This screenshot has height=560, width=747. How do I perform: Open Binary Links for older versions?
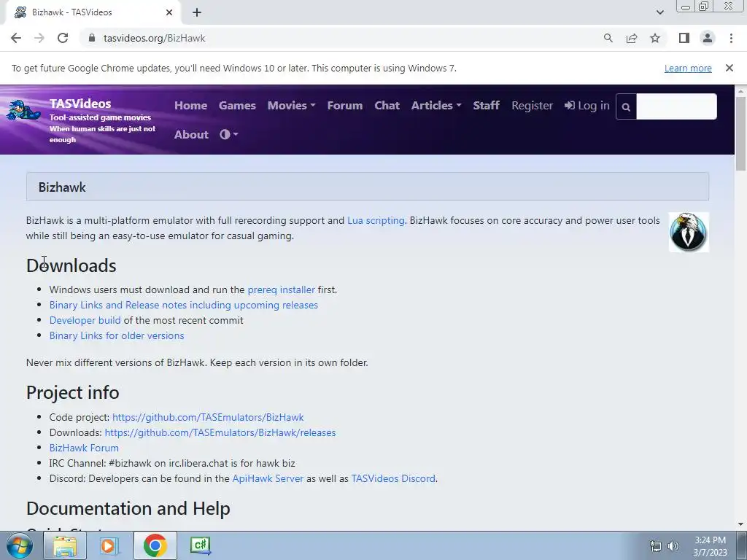[117, 335]
